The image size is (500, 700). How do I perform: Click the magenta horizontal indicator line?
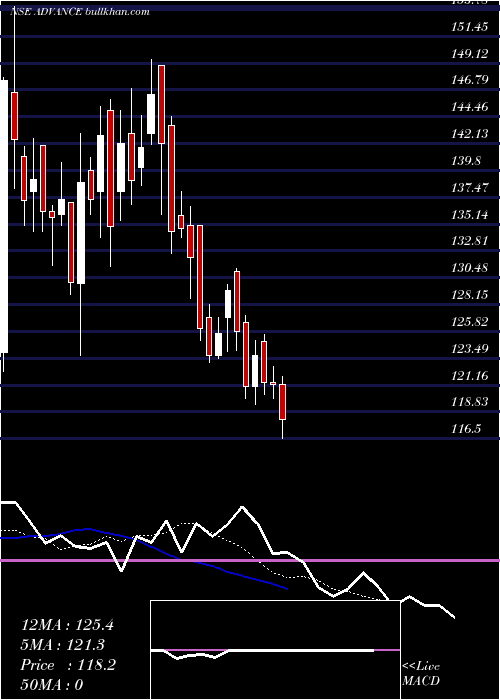(250, 560)
